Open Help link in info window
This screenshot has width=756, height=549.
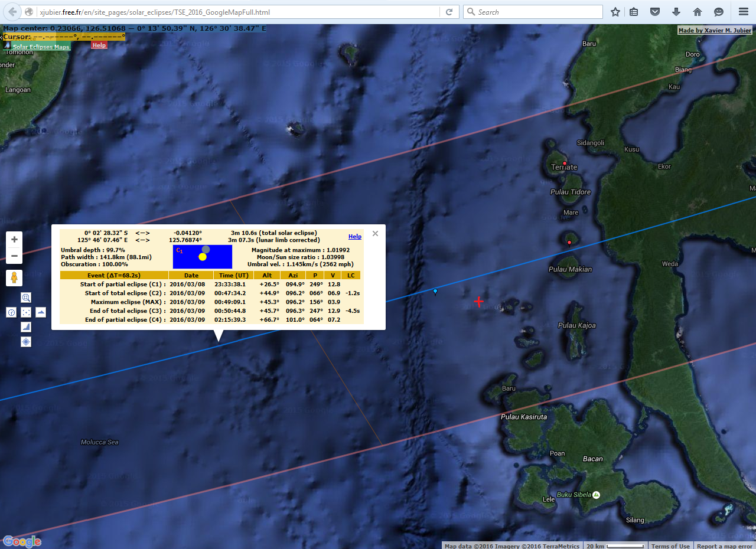[x=355, y=237]
